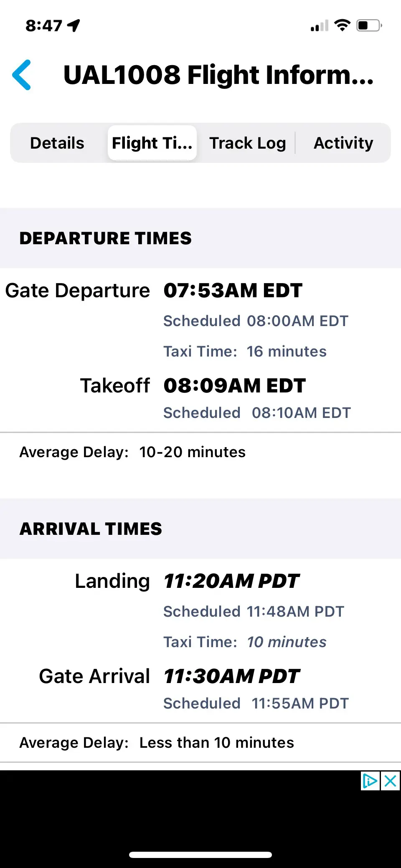401x868 pixels.
Task: Tap the battery indicator icon
Action: click(x=369, y=25)
